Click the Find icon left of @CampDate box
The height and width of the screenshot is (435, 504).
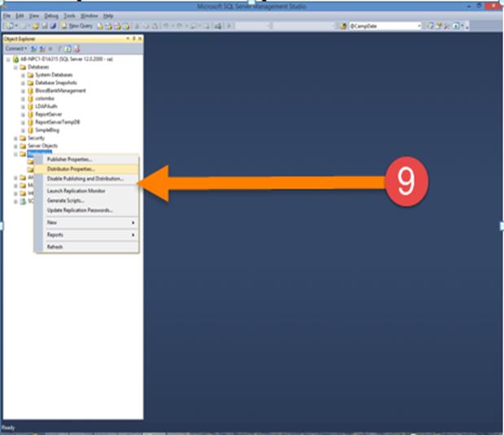(344, 26)
